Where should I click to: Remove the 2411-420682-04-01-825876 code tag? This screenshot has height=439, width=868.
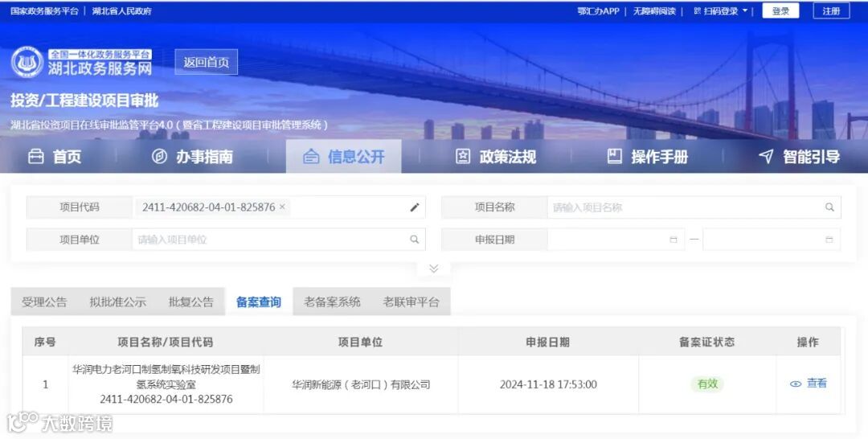click(x=282, y=207)
